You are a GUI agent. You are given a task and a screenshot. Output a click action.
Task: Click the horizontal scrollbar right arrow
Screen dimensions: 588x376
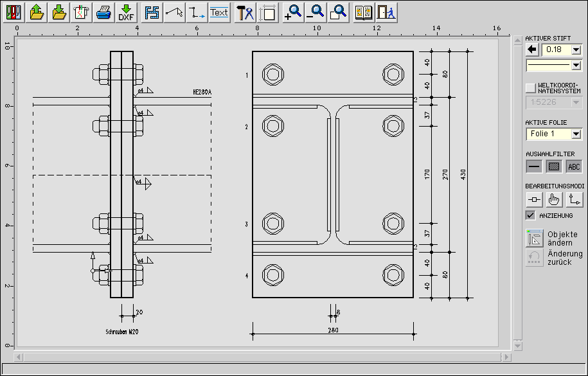coord(506,355)
